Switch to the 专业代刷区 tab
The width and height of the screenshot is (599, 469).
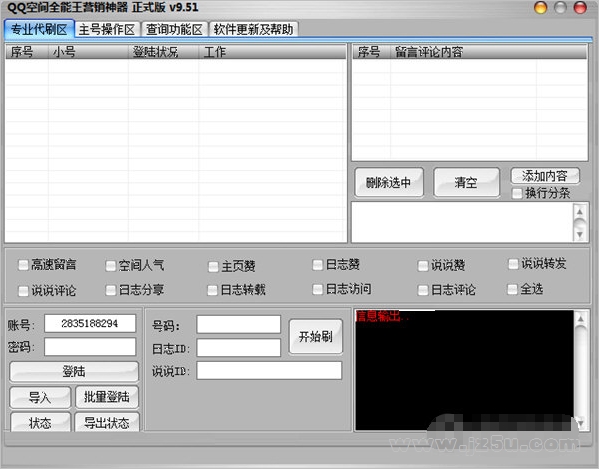[x=39, y=29]
